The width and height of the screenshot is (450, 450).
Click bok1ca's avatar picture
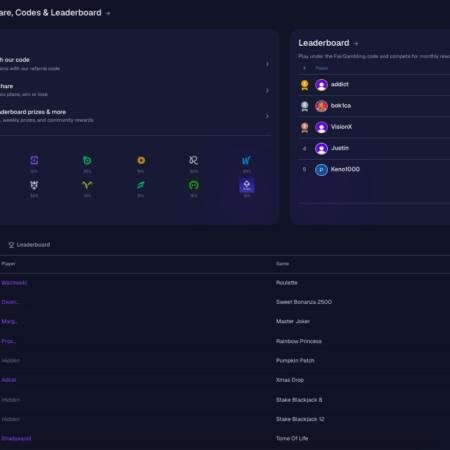(321, 106)
